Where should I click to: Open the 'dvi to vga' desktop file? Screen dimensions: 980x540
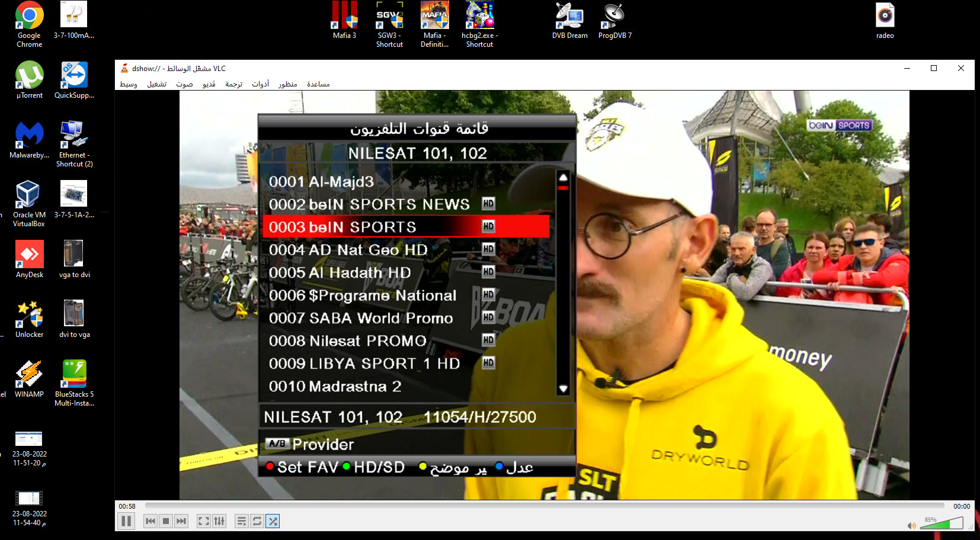74,319
